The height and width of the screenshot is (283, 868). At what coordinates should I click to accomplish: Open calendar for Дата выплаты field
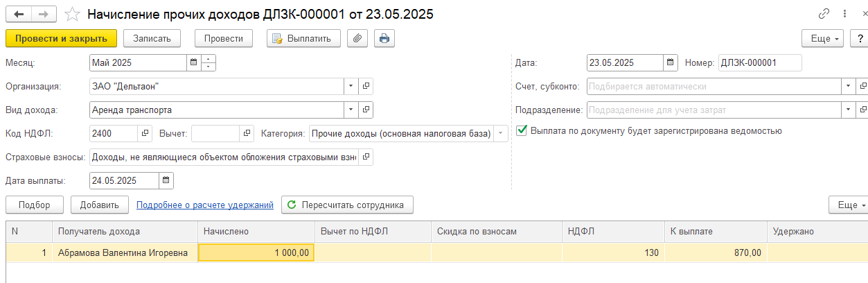166,180
